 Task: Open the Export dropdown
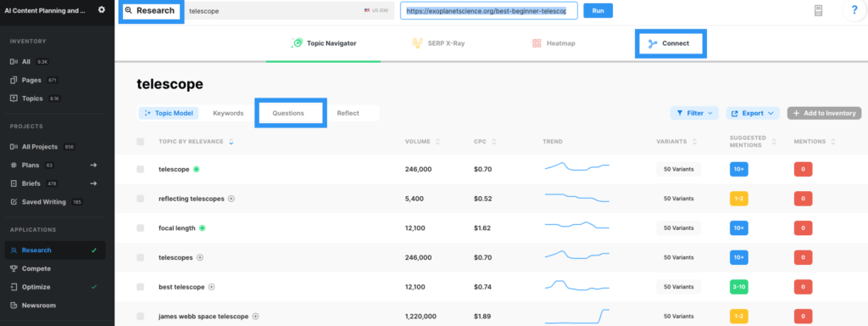pyautogui.click(x=753, y=113)
